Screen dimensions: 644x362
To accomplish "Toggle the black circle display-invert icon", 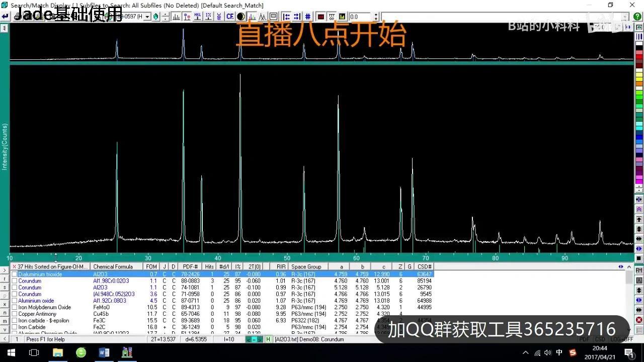I will (x=240, y=16).
